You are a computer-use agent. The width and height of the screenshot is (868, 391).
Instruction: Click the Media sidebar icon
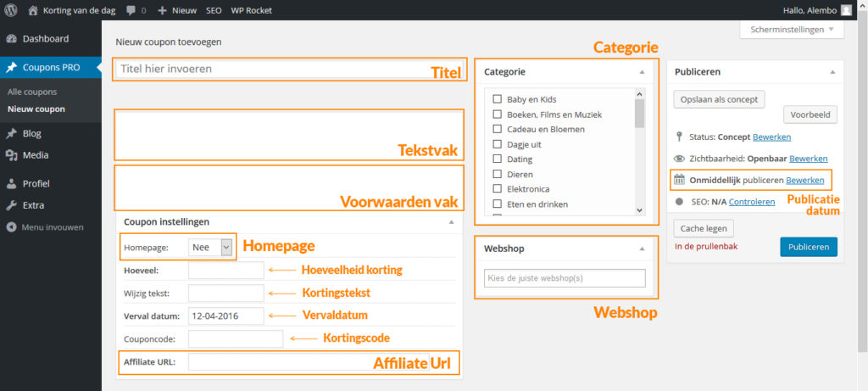(x=11, y=155)
